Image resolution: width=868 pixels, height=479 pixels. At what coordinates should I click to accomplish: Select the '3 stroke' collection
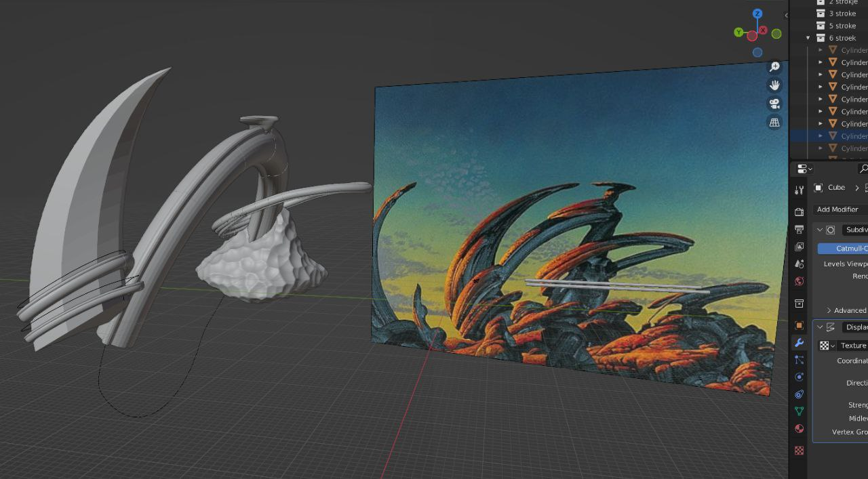(842, 14)
